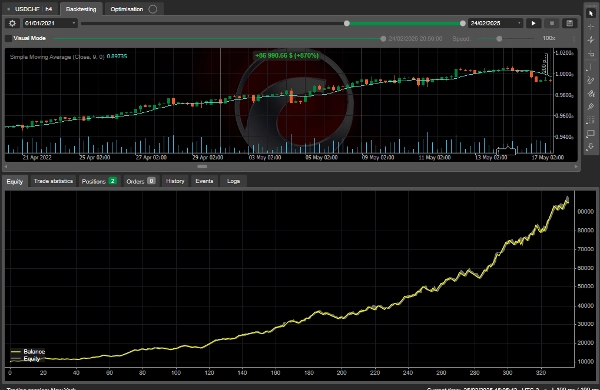Click the chart horizontal scrollbar thumb
600x390 pixels.
coord(202,166)
